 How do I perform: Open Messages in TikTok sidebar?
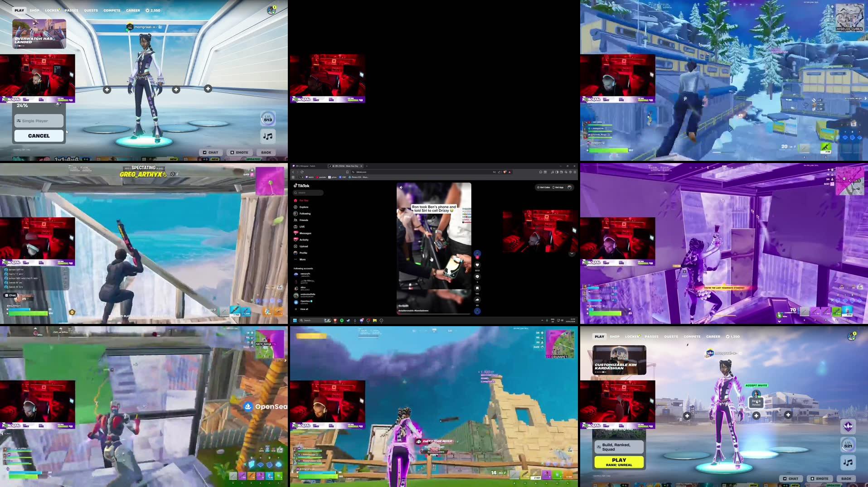[302, 233]
